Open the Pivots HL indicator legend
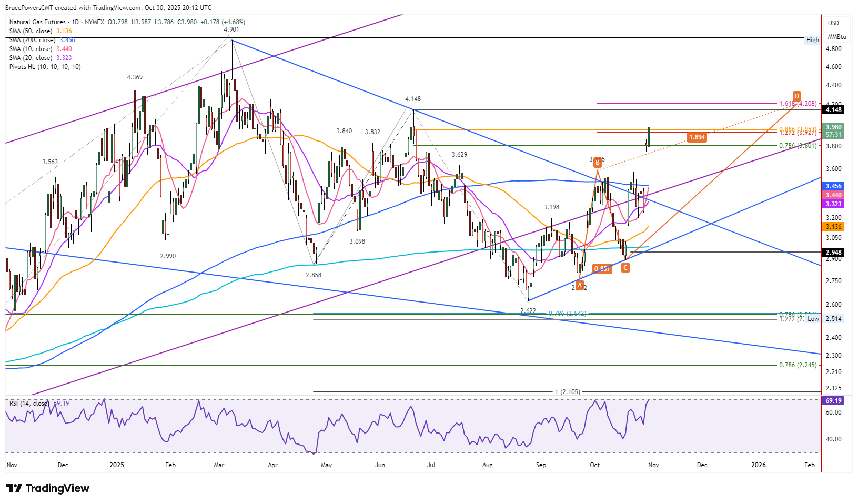Screen dimensions: 858x504 coord(45,67)
